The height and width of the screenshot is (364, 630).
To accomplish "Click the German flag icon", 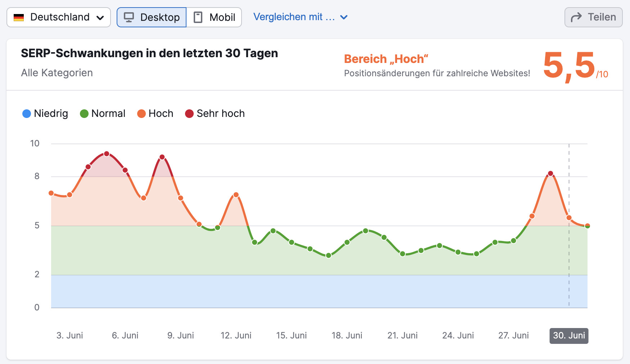I will (19, 17).
